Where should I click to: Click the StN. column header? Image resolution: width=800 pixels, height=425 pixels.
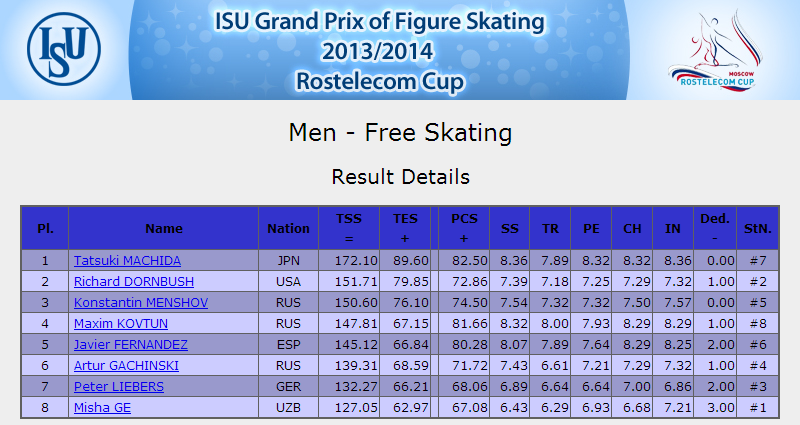click(758, 228)
